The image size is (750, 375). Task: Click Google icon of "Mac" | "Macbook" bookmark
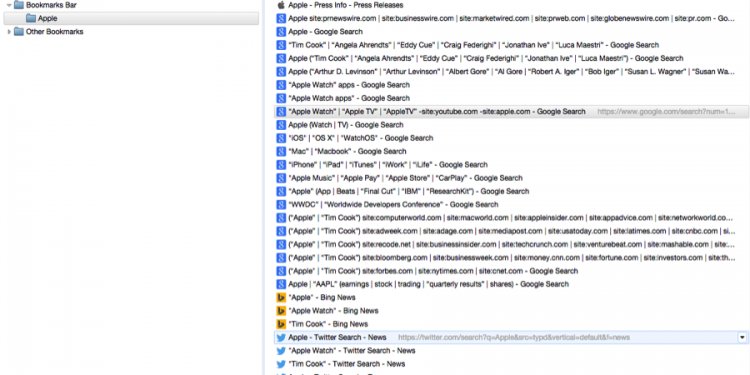[281, 151]
